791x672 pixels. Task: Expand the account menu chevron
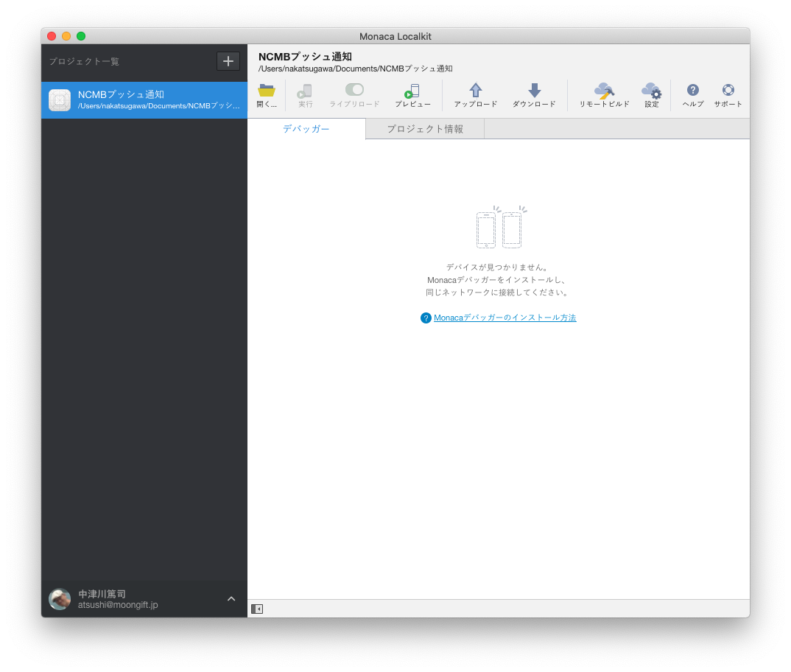click(231, 599)
